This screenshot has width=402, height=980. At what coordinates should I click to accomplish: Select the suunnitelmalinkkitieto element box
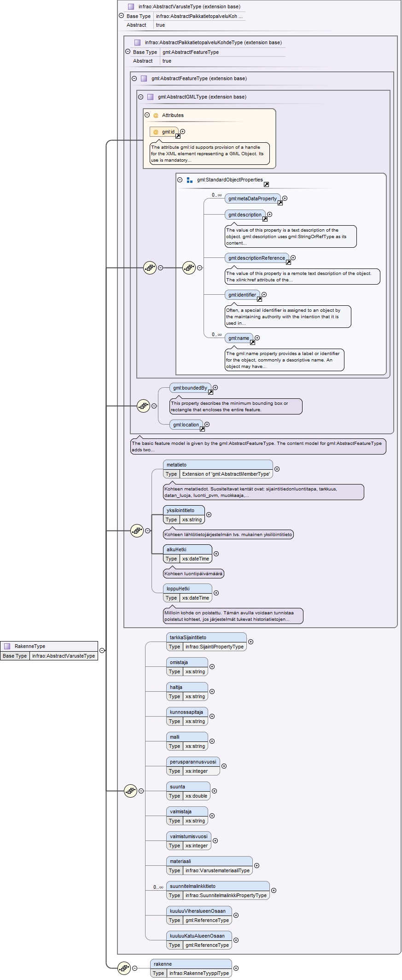218,890
